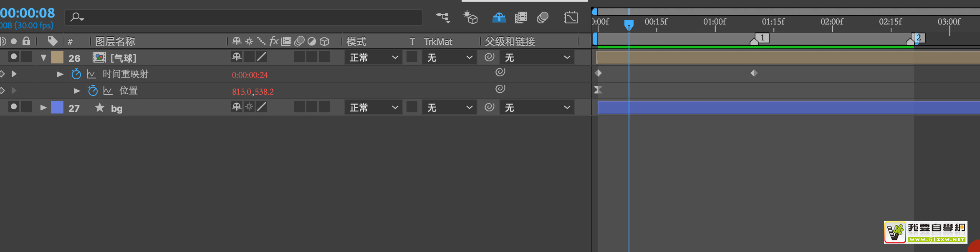Screen dimensions: 980x252
Task: Hide the 气球 layer with eye toggle
Action: (x=14, y=57)
